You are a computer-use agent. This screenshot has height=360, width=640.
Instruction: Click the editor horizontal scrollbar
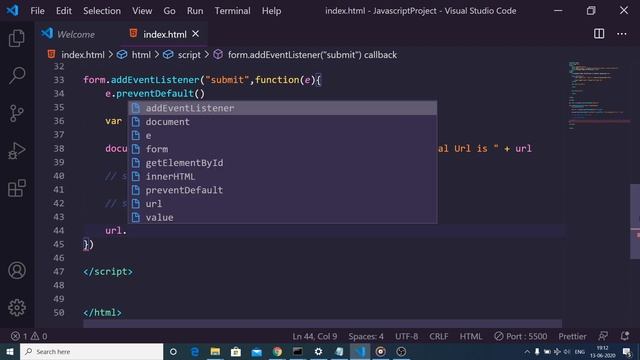tap(322, 324)
